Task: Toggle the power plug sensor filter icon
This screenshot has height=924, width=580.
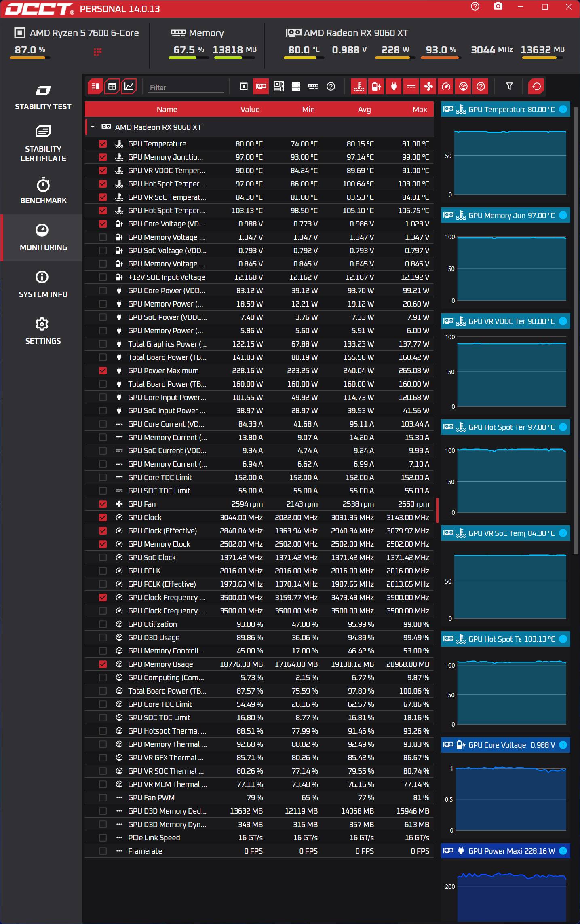Action: click(394, 87)
